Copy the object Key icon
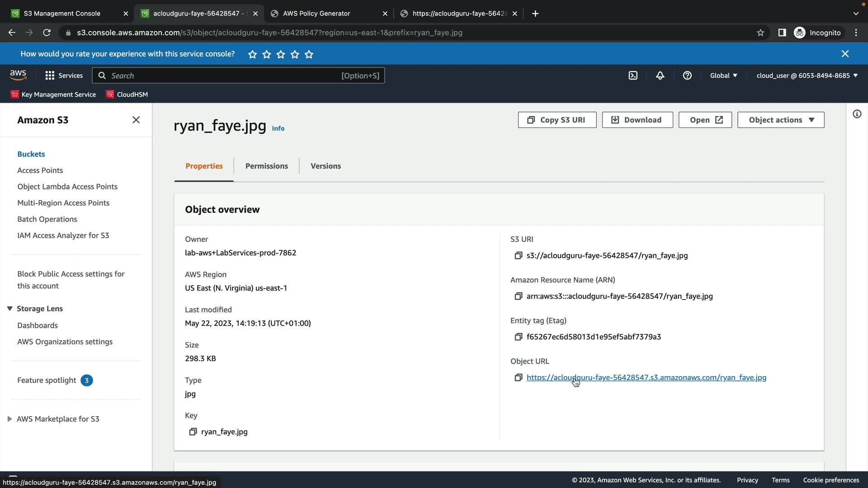This screenshot has width=868, height=488. [193, 432]
